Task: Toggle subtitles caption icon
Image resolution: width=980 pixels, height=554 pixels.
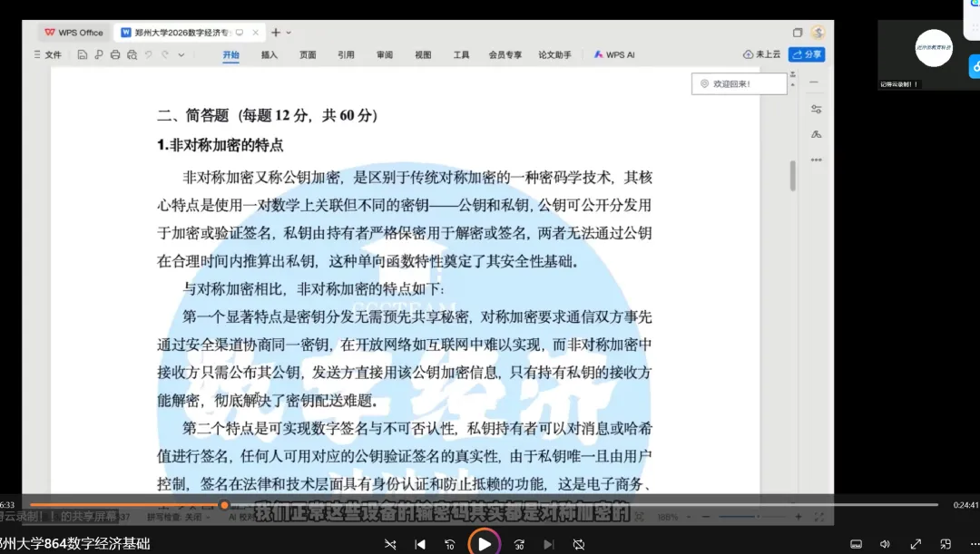Action: coord(857,545)
